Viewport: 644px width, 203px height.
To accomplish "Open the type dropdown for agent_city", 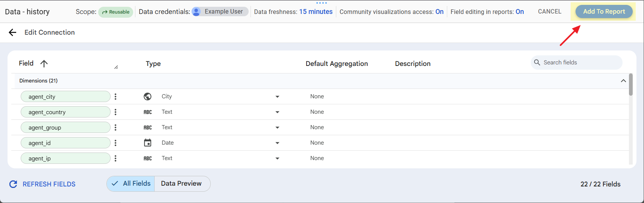I will pyautogui.click(x=277, y=97).
